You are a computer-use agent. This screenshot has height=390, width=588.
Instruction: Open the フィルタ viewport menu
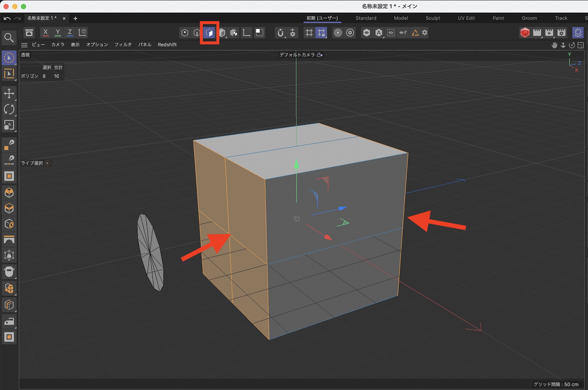(123, 45)
